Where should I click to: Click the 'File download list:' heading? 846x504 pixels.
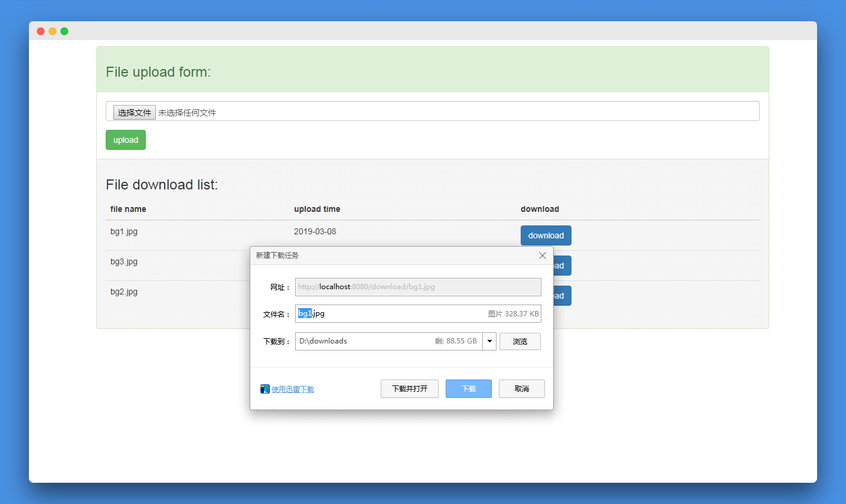pos(162,185)
